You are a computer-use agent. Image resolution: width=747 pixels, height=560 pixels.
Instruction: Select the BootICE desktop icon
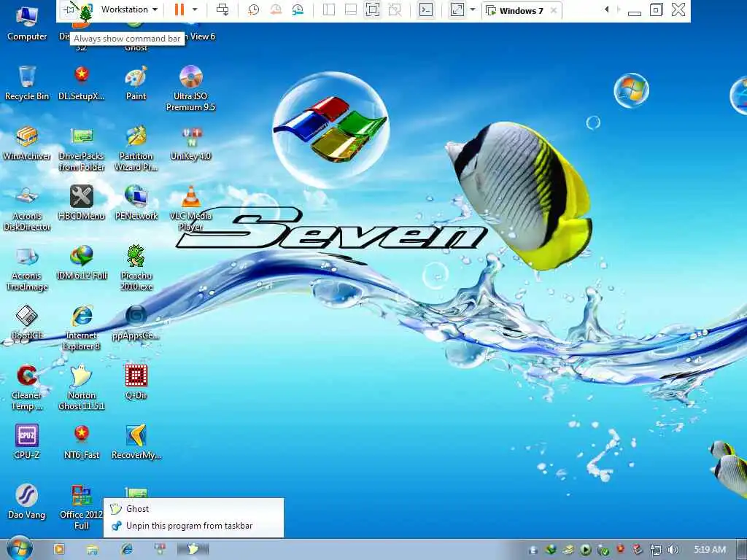27,323
